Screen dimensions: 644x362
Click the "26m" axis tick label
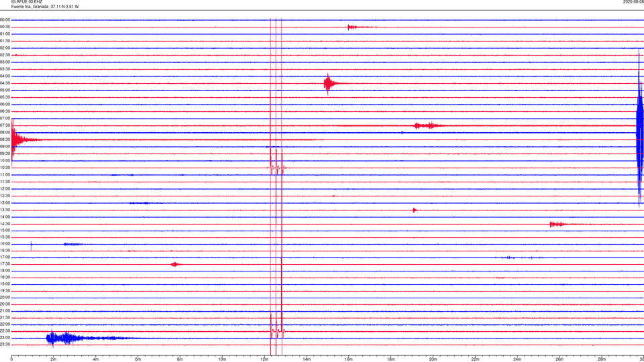[559, 359]
